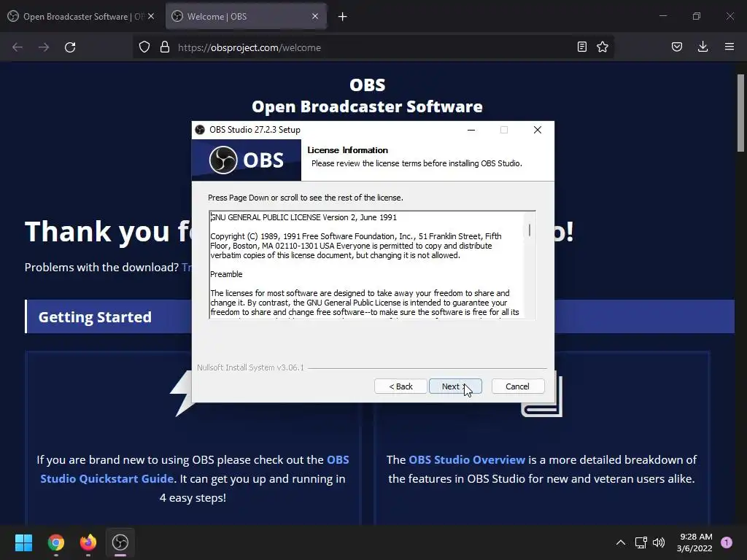Switch to Firefox in the taskbar
Image resolution: width=747 pixels, height=560 pixels.
click(88, 542)
